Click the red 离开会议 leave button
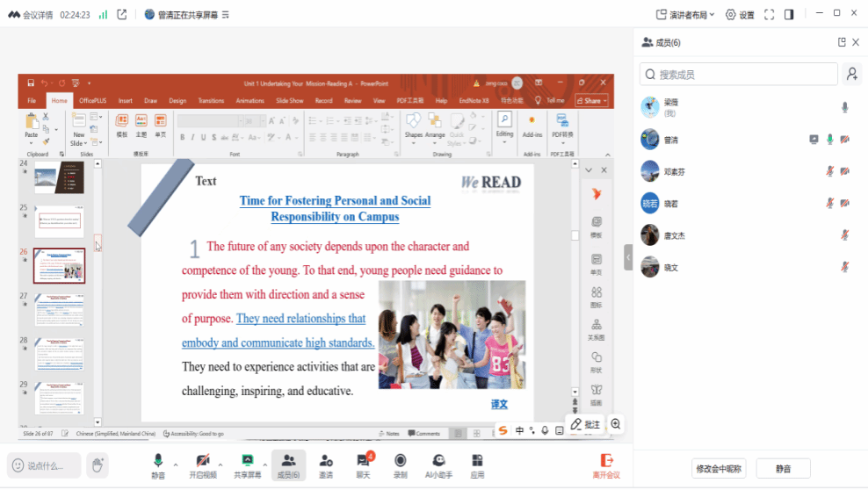Image resolution: width=868 pixels, height=490 pixels. 606,465
